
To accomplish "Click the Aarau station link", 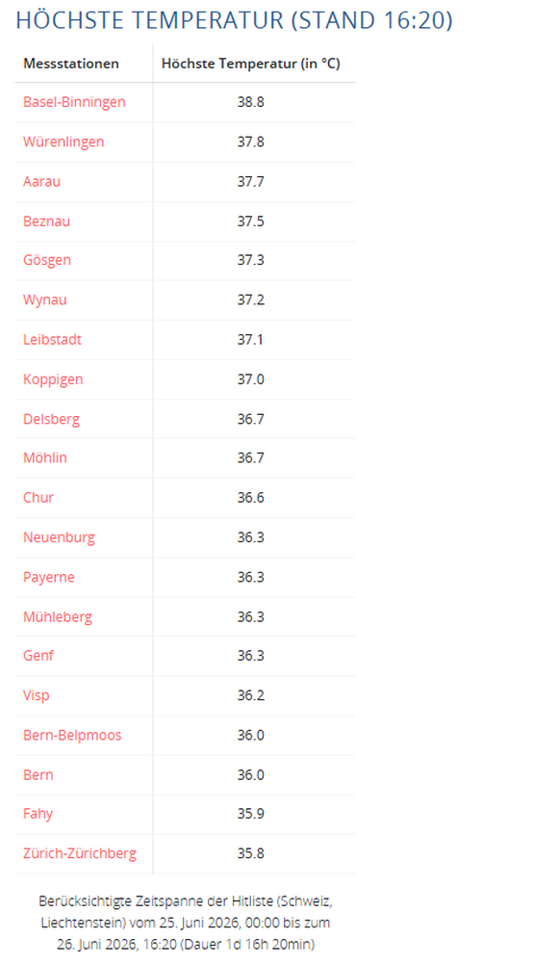I will [41, 181].
